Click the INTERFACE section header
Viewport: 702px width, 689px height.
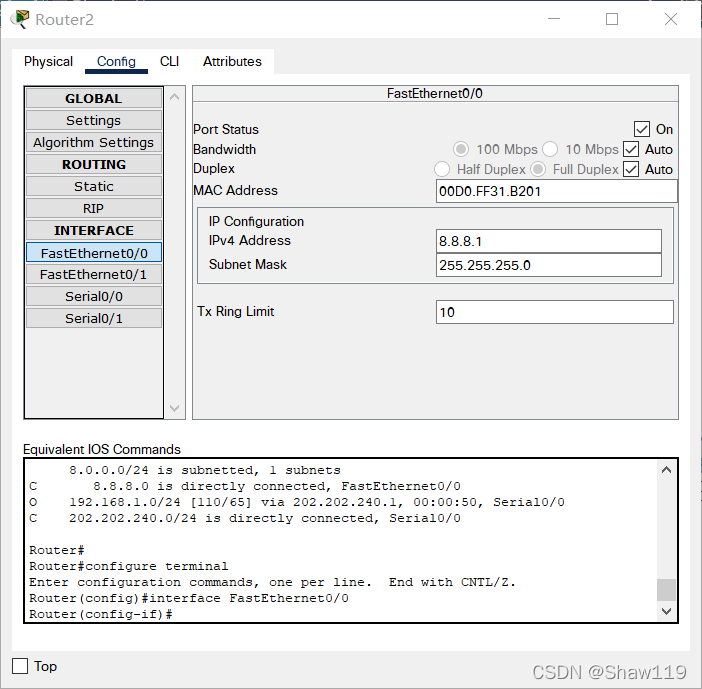click(x=94, y=230)
